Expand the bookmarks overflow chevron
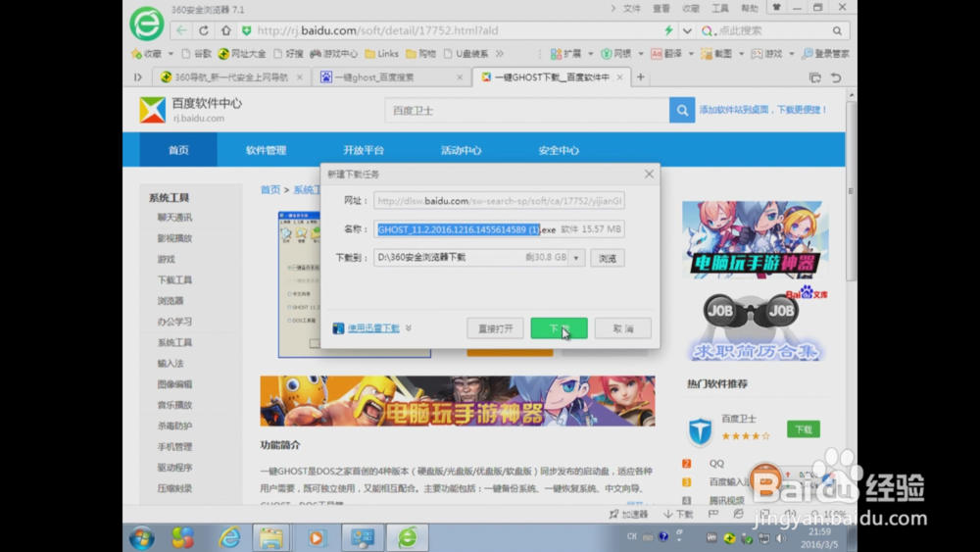Image resolution: width=980 pixels, height=552 pixels. [500, 54]
